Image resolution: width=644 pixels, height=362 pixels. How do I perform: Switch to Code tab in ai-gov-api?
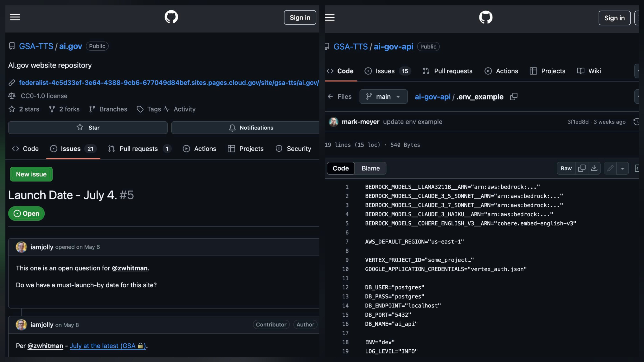point(340,71)
